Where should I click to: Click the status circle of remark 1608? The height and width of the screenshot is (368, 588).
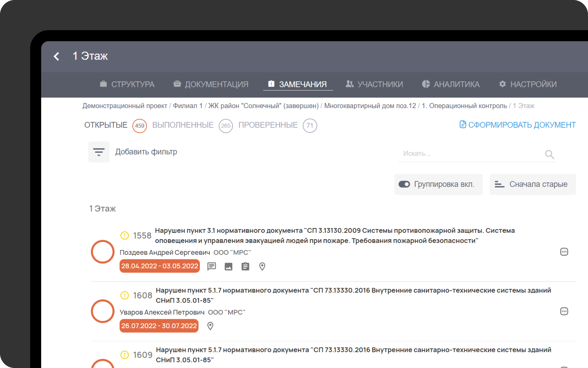(103, 311)
